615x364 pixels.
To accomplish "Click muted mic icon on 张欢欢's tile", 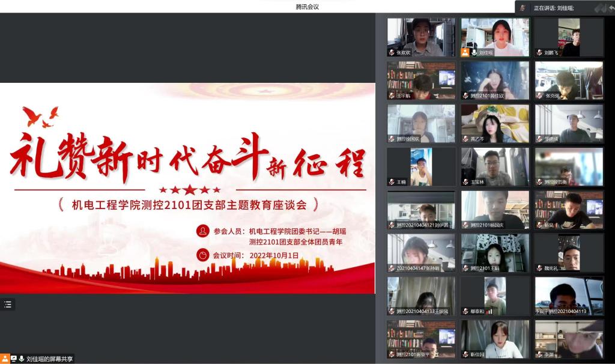I will click(392, 52).
